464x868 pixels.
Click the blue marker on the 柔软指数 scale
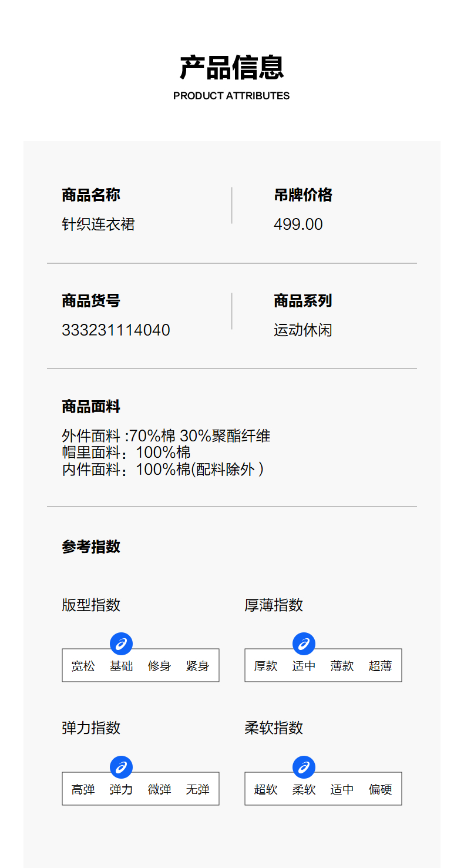tap(304, 768)
